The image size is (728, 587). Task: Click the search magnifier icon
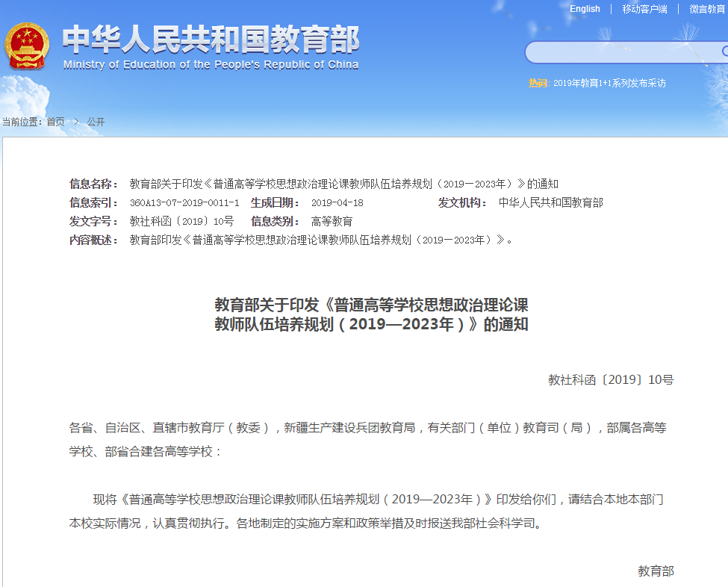(x=723, y=52)
